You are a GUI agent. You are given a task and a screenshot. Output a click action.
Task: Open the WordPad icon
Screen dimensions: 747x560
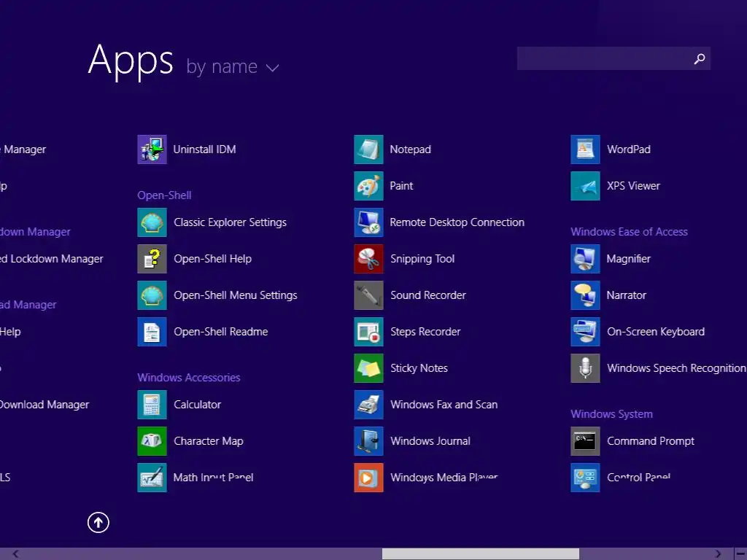[586, 149]
